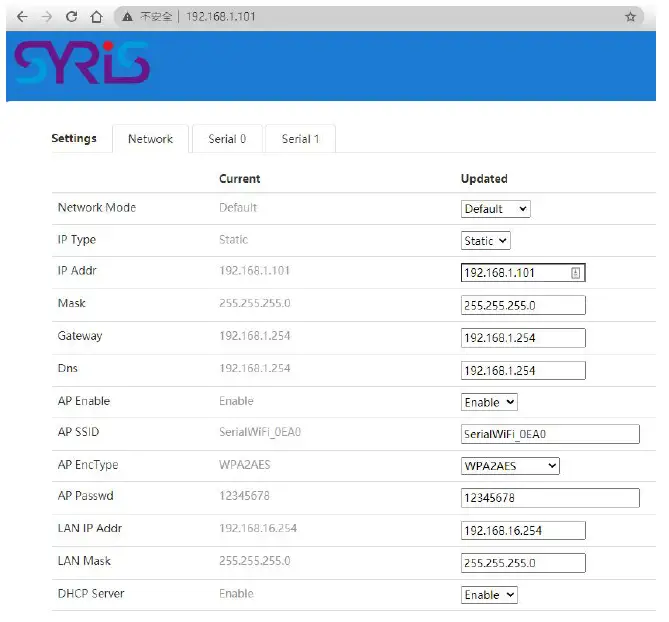This screenshot has width=669, height=622.
Task: Click the Gateway input field
Action: coord(523,338)
